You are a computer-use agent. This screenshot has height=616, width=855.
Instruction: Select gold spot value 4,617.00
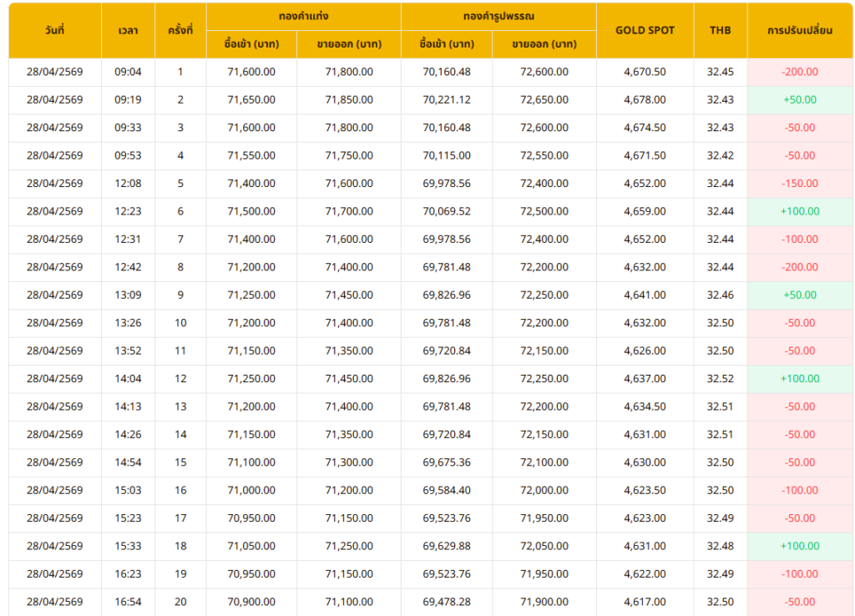click(645, 602)
